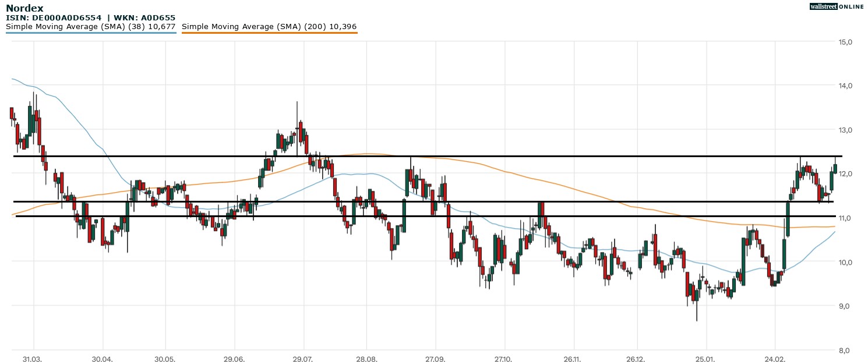Toggle the SMA (200) legend label
This screenshot has height=362, width=868.
click(269, 27)
